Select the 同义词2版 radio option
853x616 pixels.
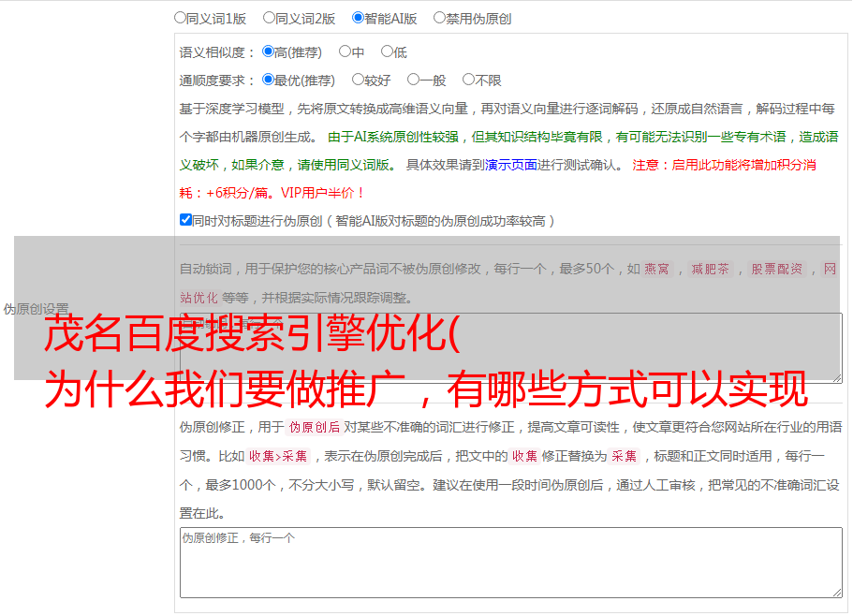click(269, 18)
